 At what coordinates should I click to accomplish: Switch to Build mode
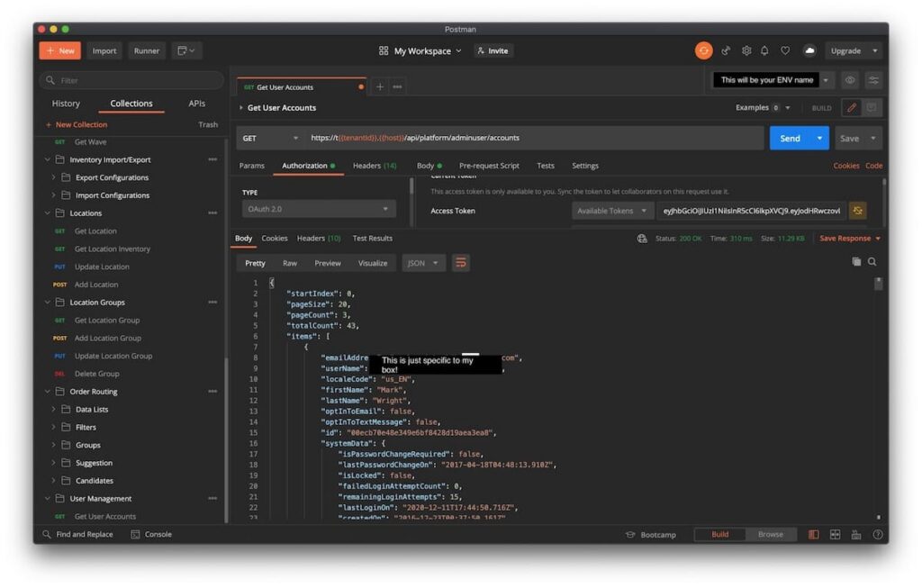[719, 535]
